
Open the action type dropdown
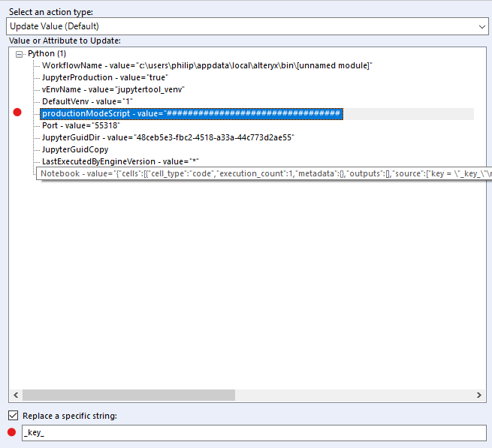click(x=247, y=26)
